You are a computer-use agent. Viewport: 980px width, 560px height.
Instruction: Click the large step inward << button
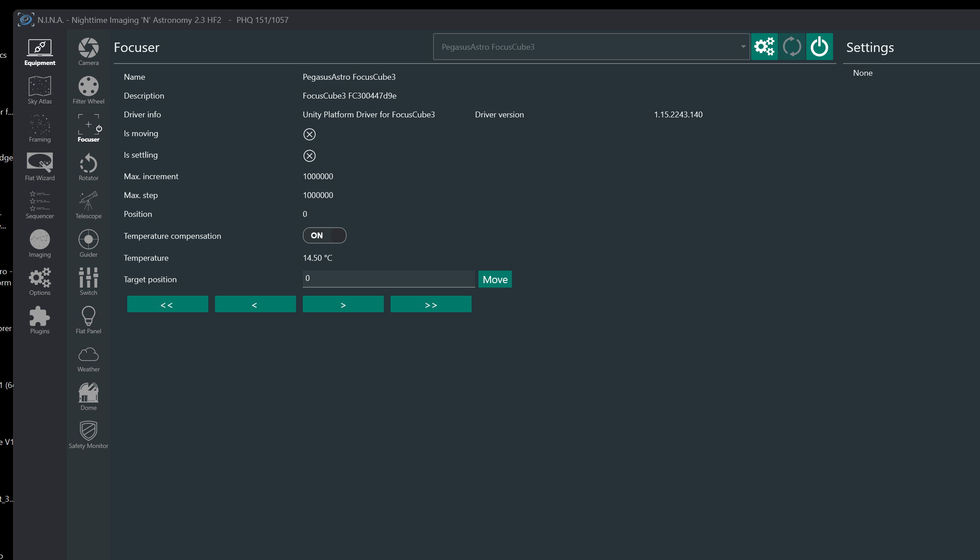click(167, 305)
